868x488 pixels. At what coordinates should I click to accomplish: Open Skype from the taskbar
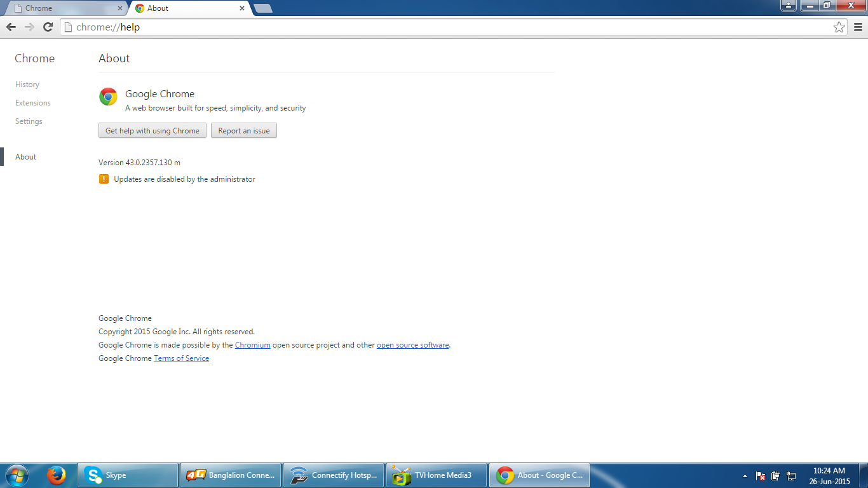(x=128, y=475)
